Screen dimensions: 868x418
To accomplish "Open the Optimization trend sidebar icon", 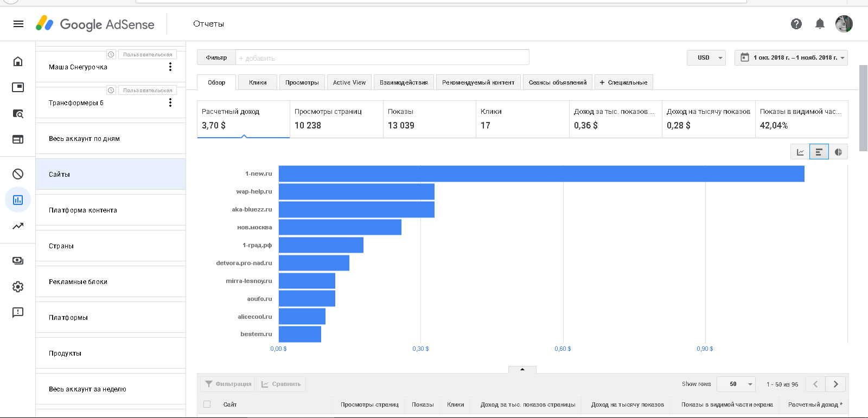I will pyautogui.click(x=18, y=226).
